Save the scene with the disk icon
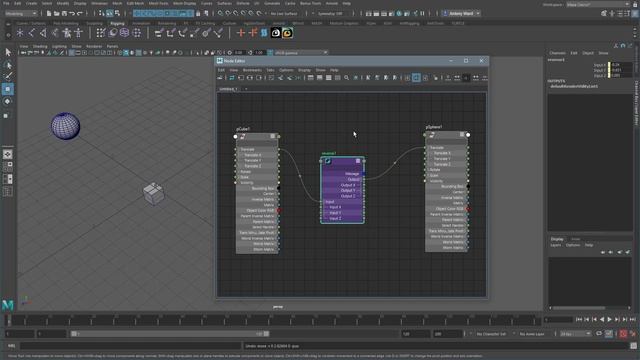This screenshot has height=360, width=640. [x=64, y=13]
